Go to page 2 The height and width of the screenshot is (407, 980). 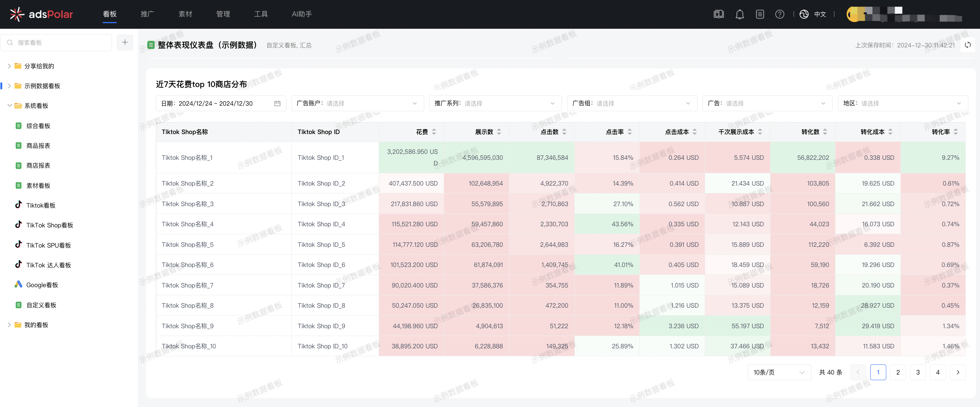(898, 372)
